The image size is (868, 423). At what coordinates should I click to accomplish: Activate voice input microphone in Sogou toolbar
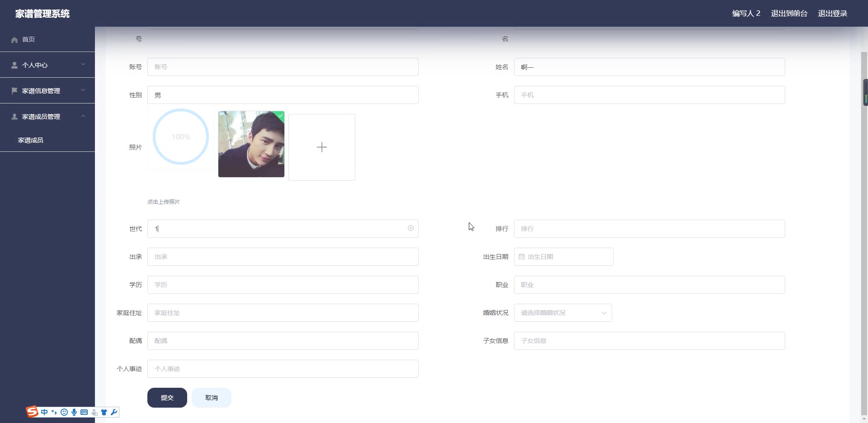click(x=74, y=412)
